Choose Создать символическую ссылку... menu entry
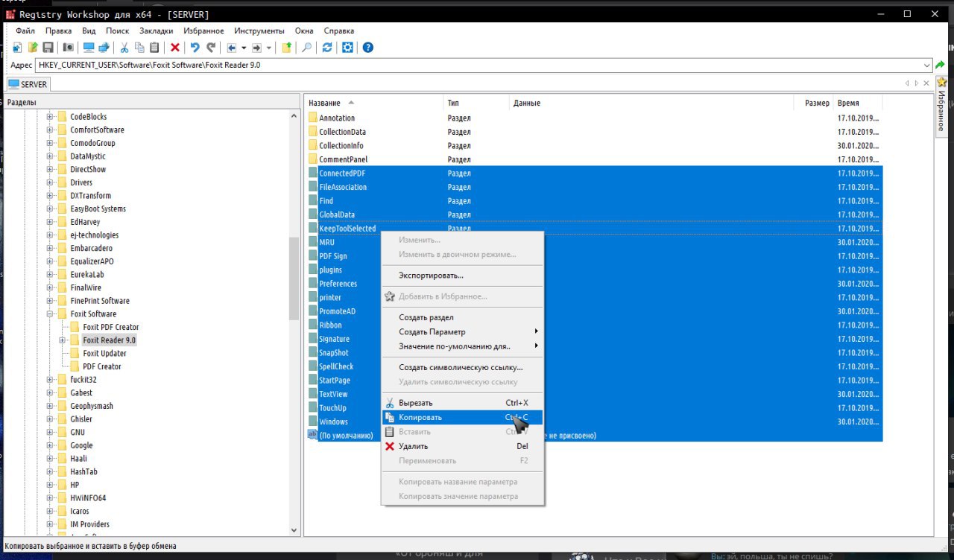The image size is (954, 560). click(x=462, y=367)
